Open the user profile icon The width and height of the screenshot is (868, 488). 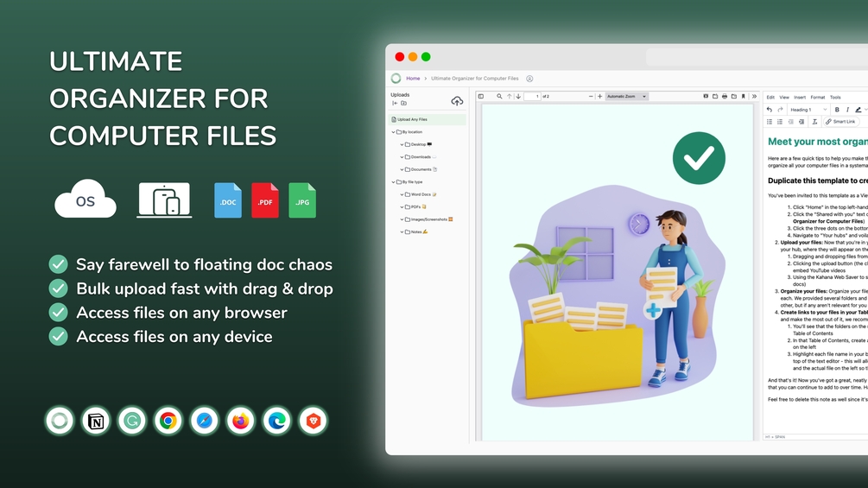pos(529,79)
